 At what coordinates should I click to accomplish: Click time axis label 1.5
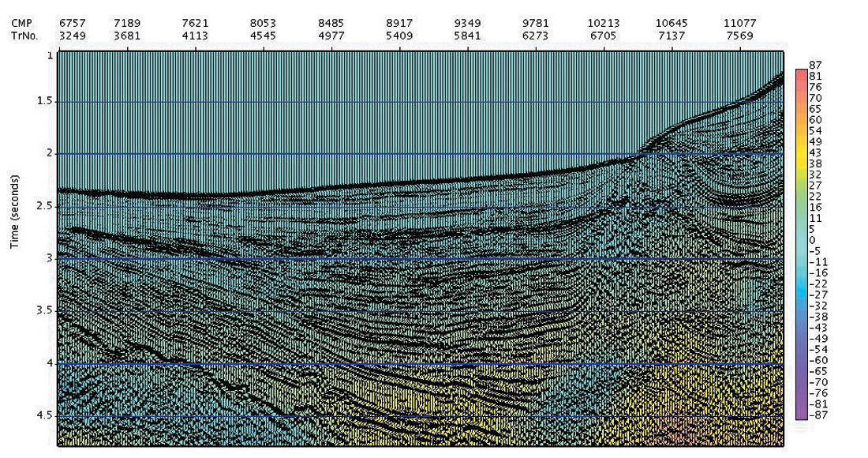click(x=47, y=101)
